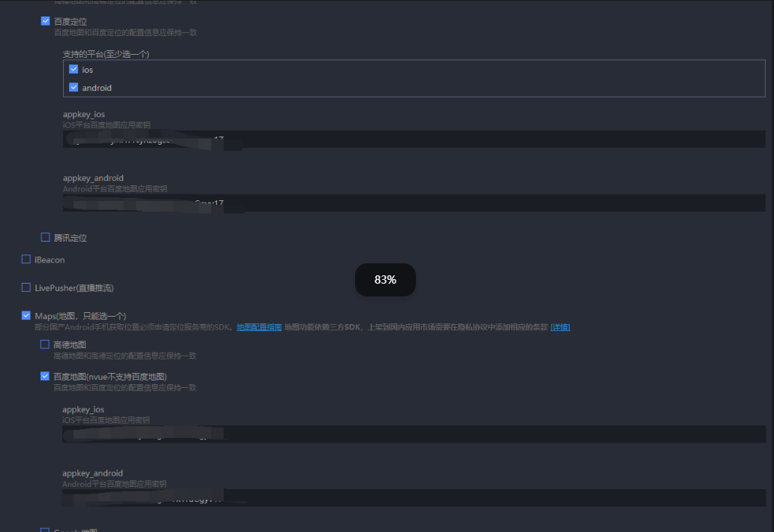774x532 pixels.
Task: Uncheck the Maps(地图) module checkbox
Action: coord(26,315)
